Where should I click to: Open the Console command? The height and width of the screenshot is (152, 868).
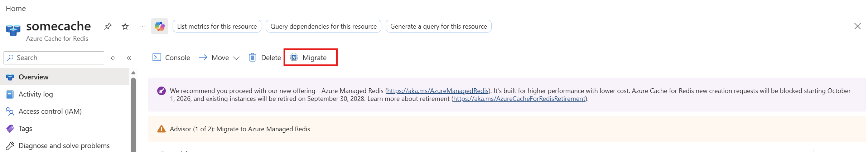tap(172, 58)
